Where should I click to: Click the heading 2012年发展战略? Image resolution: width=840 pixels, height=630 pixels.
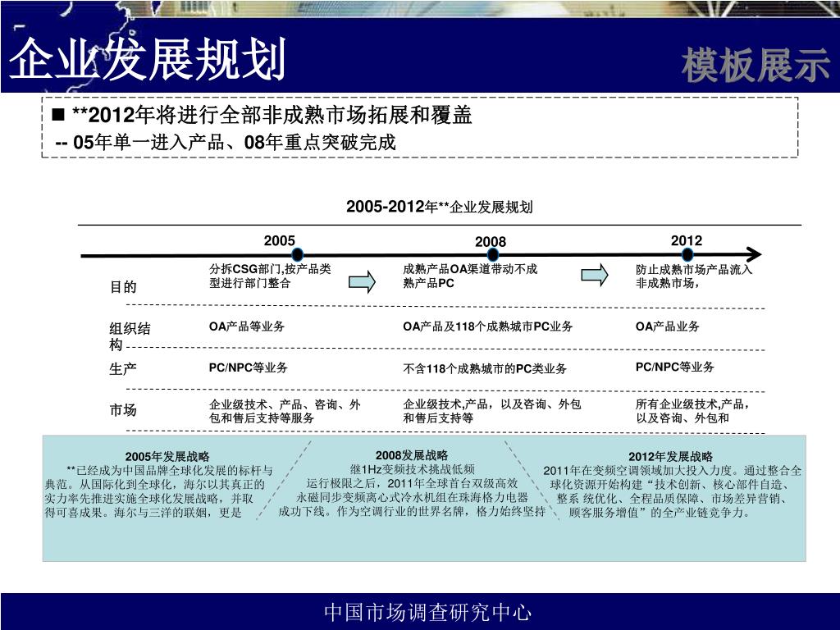point(671,456)
